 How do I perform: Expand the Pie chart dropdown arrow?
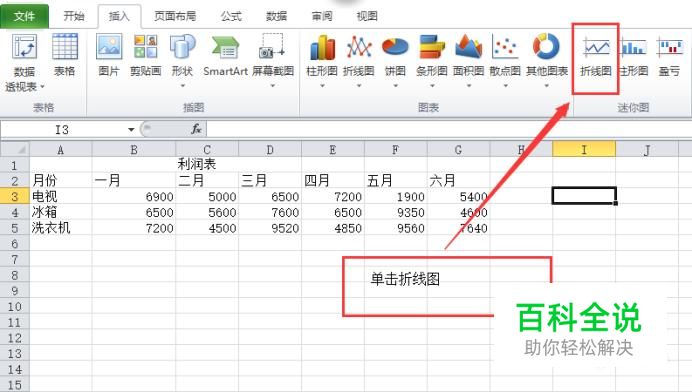395,86
